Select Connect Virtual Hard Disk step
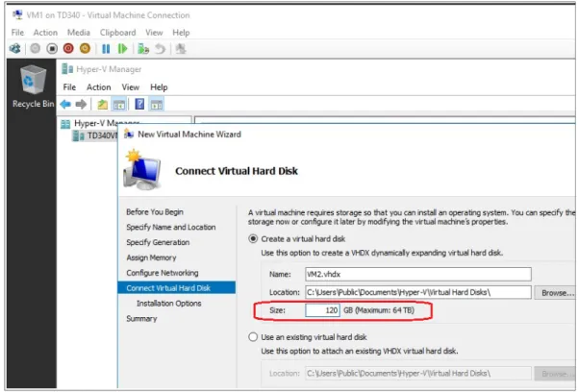The height and width of the screenshot is (392, 578). pos(177,287)
